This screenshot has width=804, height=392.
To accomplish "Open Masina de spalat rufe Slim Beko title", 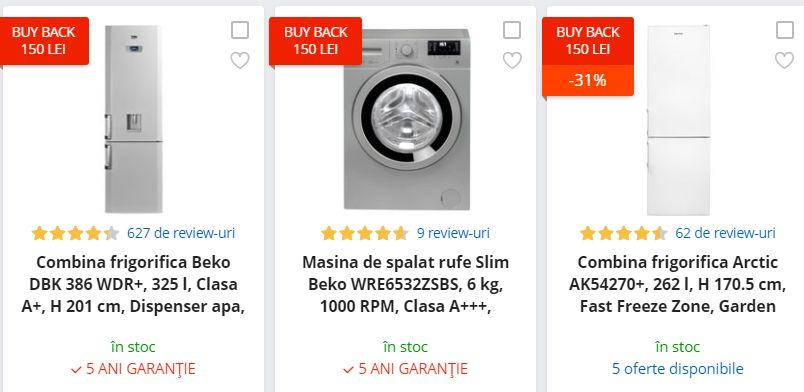I will [x=406, y=285].
